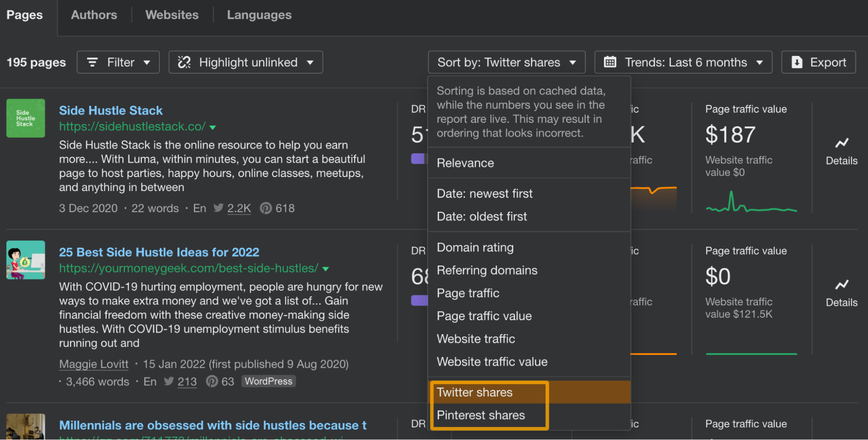The image size is (868, 440).
Task: Click the Twitter icon showing 2.2K shares
Action: 219,208
